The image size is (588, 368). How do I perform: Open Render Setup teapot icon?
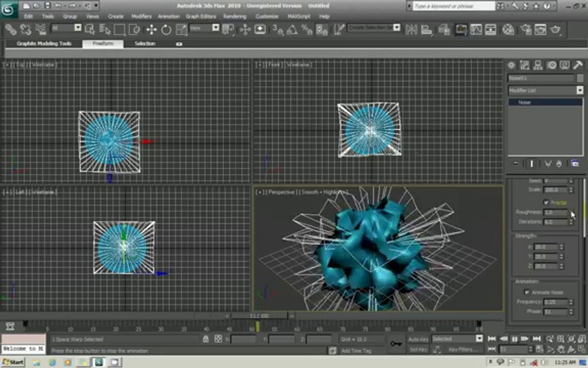click(526, 29)
